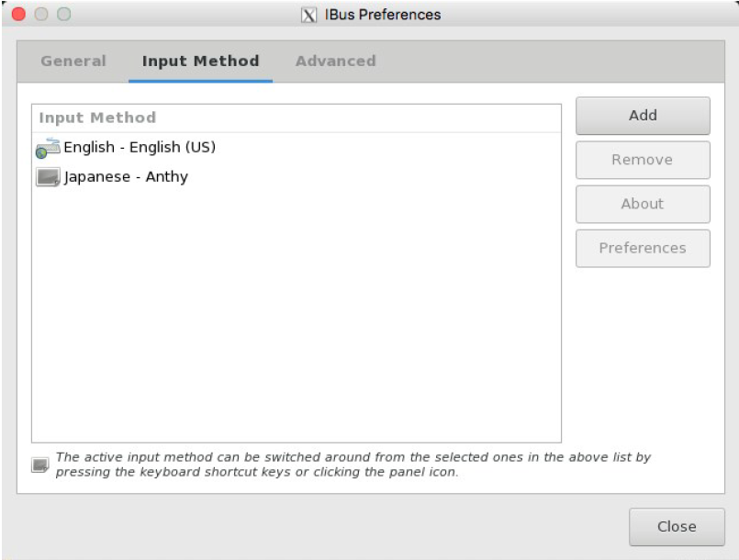Select the English - English (US) row text
The height and width of the screenshot is (560, 739).
(140, 148)
